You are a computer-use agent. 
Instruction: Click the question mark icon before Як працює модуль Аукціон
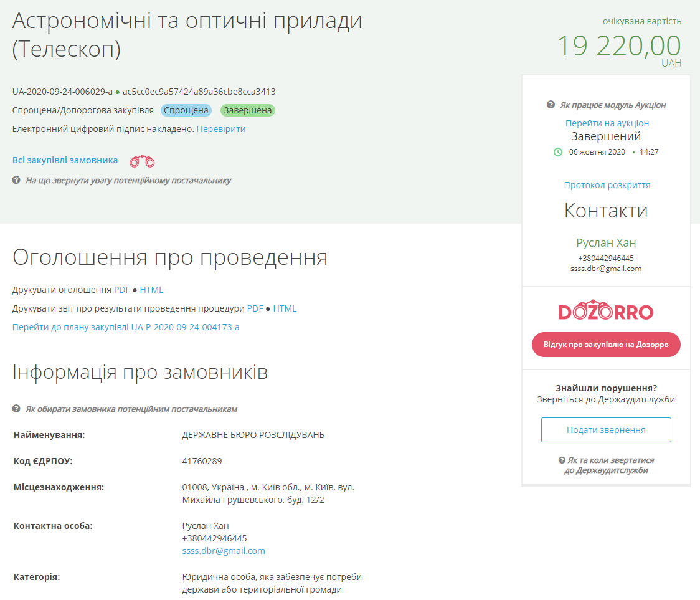coord(551,105)
